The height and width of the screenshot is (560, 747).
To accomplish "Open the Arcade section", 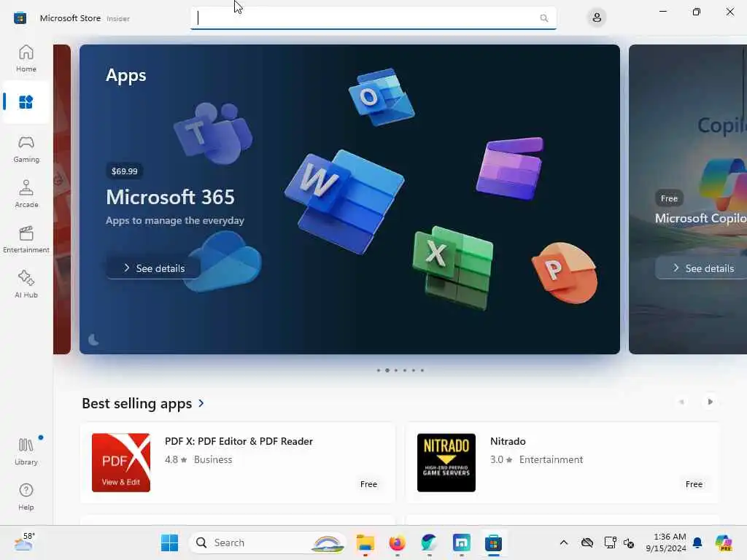I will click(x=26, y=194).
